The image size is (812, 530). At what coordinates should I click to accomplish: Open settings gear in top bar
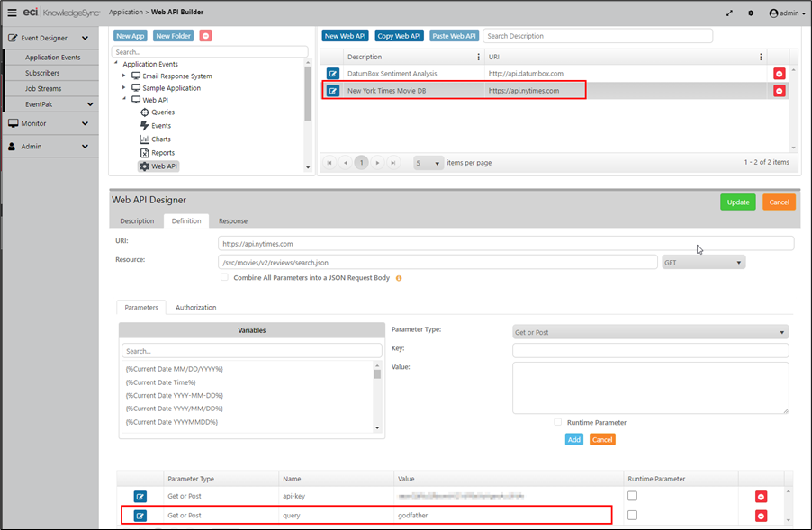click(751, 13)
